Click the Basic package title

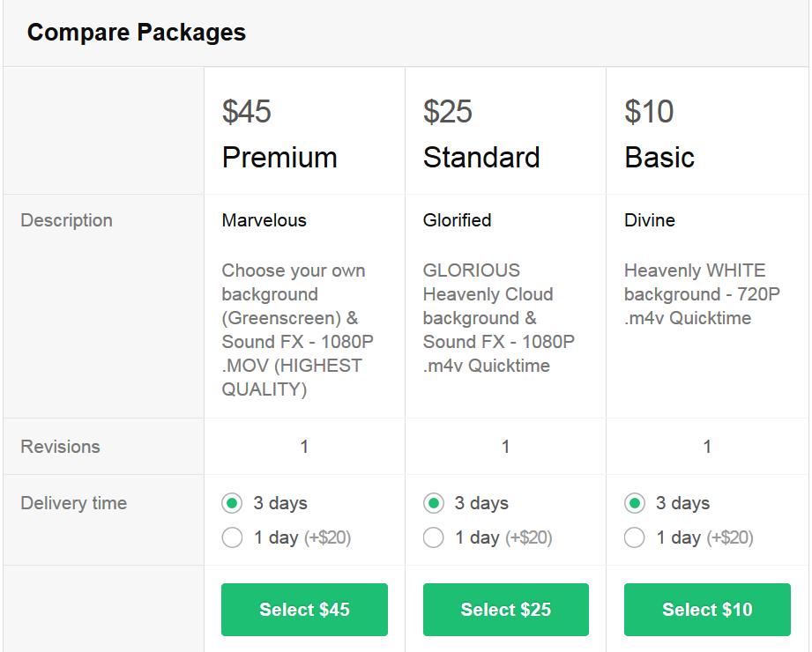(659, 158)
